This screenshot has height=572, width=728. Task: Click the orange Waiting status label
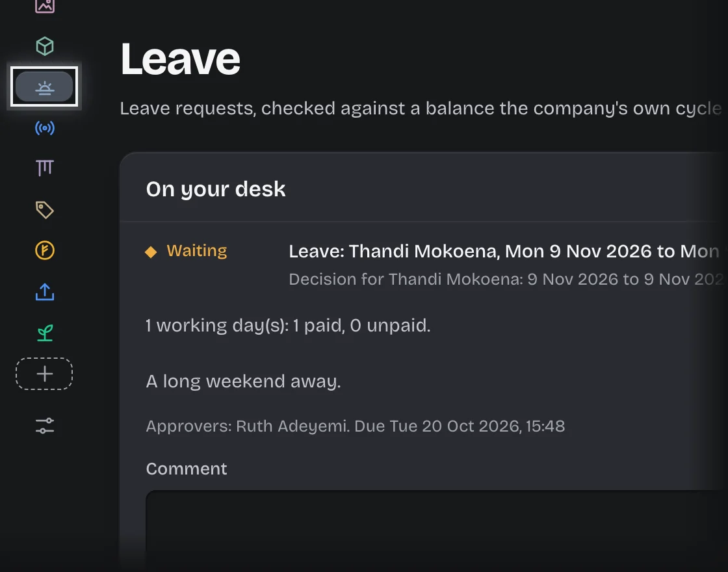point(197,251)
